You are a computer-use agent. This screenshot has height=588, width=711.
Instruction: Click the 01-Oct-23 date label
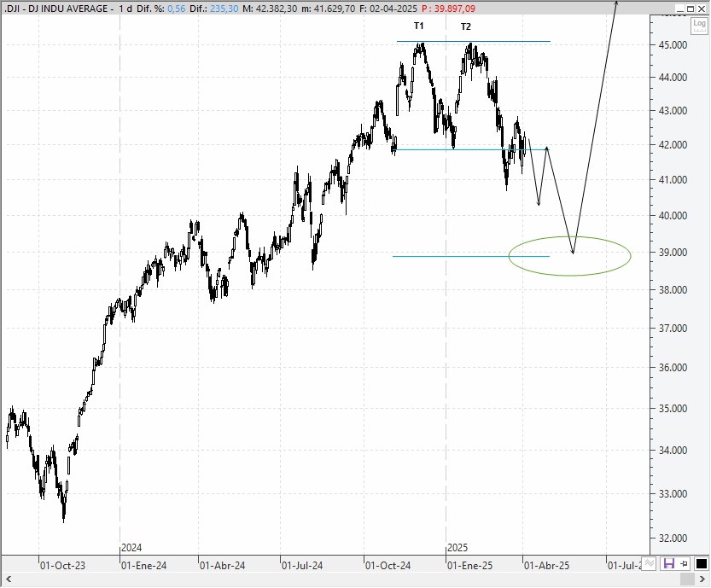[x=62, y=566]
